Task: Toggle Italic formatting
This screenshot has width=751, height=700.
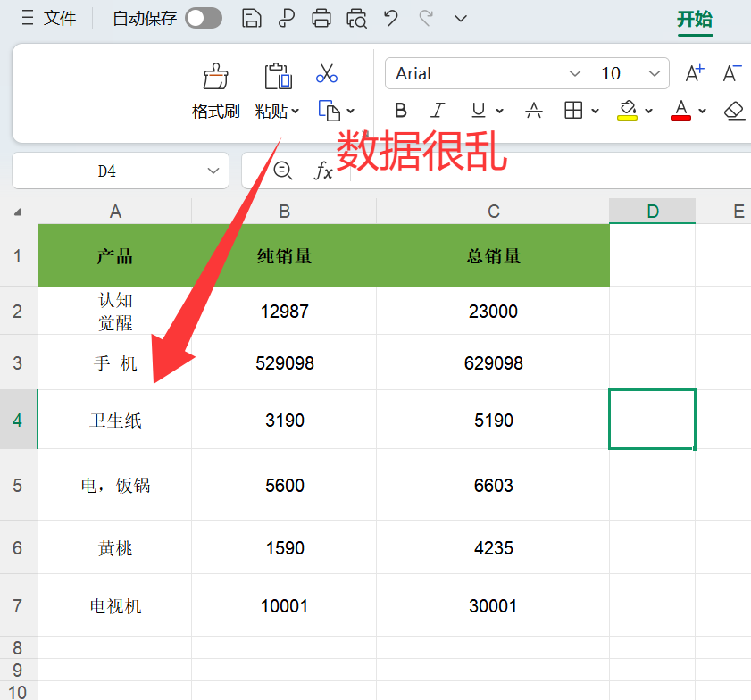Action: [x=438, y=110]
